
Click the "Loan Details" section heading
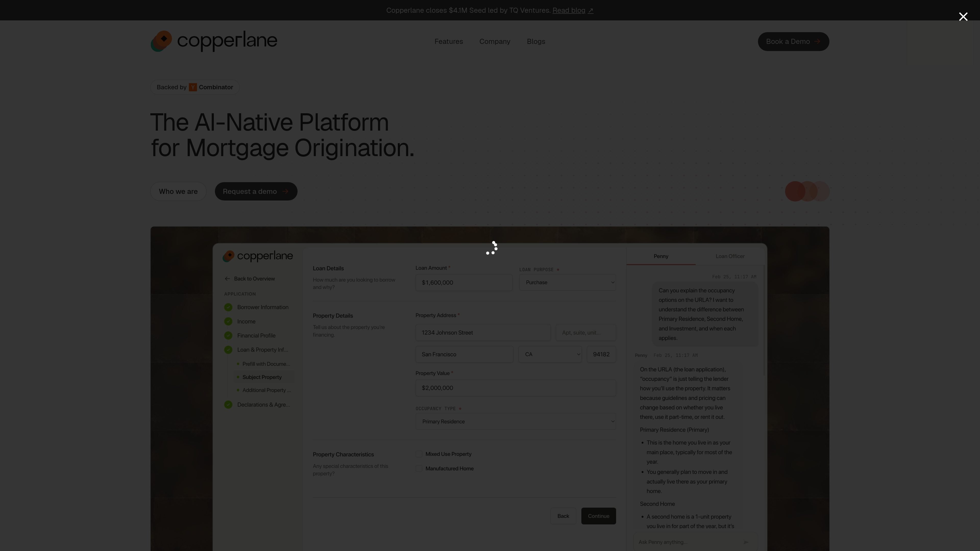coord(328,268)
